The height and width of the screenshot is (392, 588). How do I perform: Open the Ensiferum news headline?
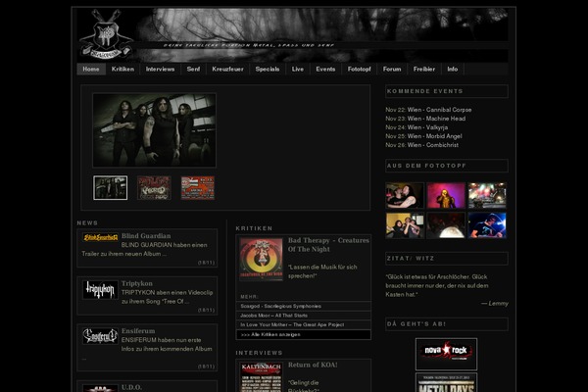pos(138,331)
